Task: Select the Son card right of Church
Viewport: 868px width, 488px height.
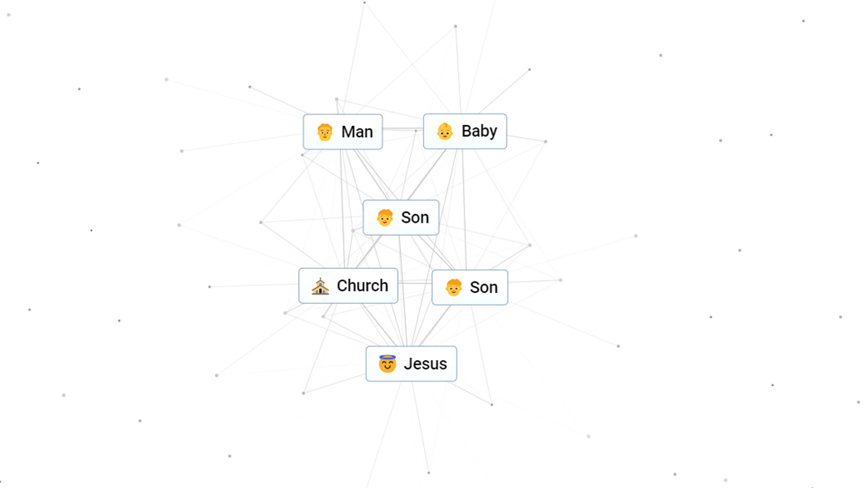Action: point(469,287)
